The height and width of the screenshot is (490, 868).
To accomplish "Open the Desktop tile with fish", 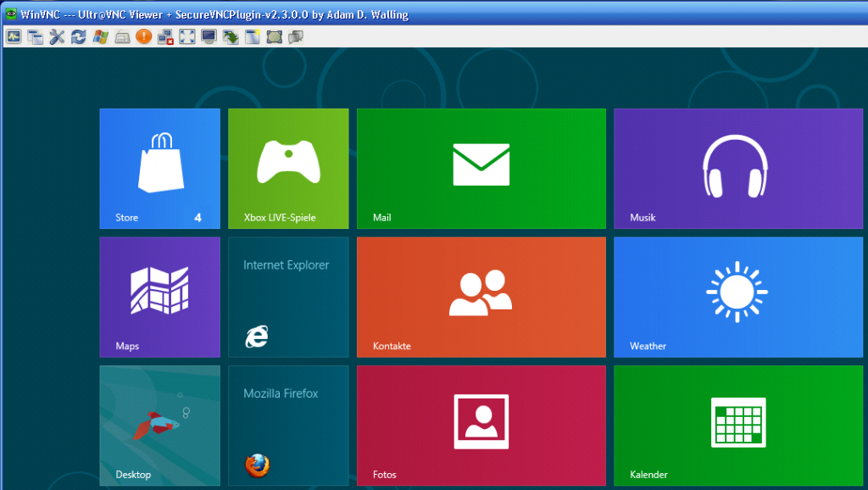I will [x=160, y=426].
